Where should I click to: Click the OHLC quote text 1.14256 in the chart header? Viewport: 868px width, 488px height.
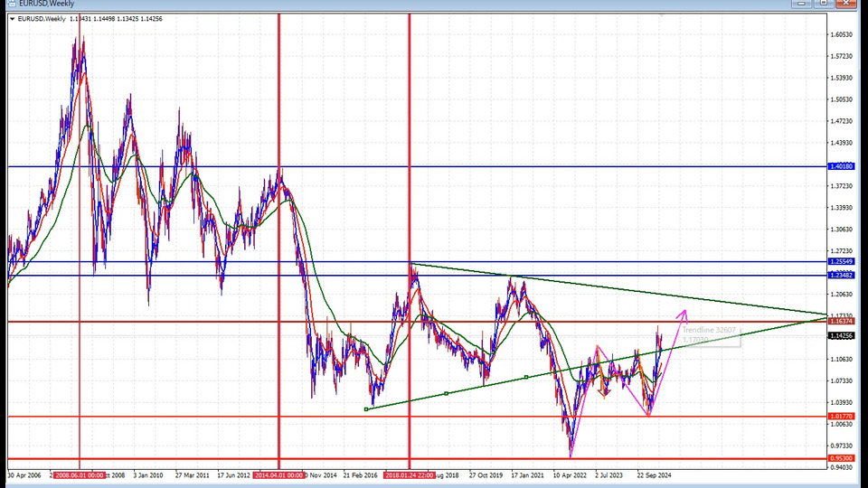tap(151, 19)
